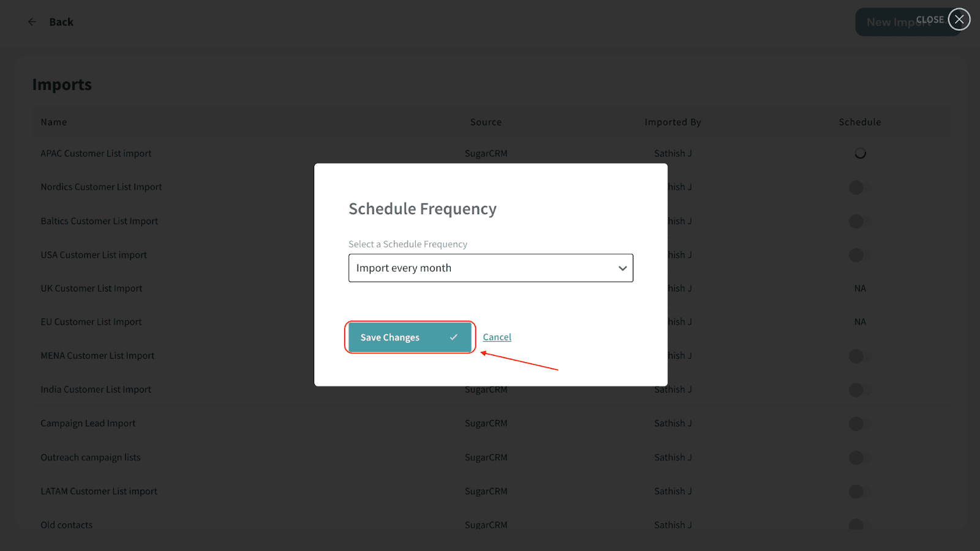Cancel the Schedule Frequency dialog
The width and height of the screenshot is (980, 551).
tap(497, 337)
